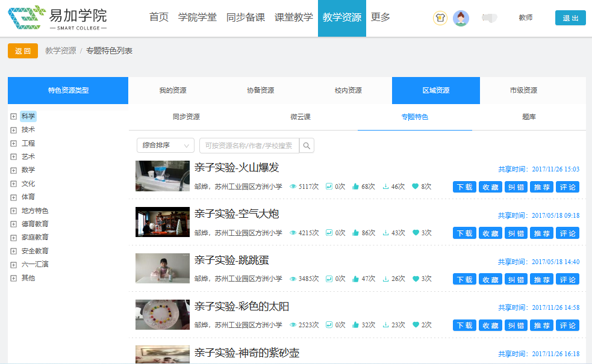Click comment count icon for 亲子实验-火山爆发
The image size is (592, 364).
[329, 187]
